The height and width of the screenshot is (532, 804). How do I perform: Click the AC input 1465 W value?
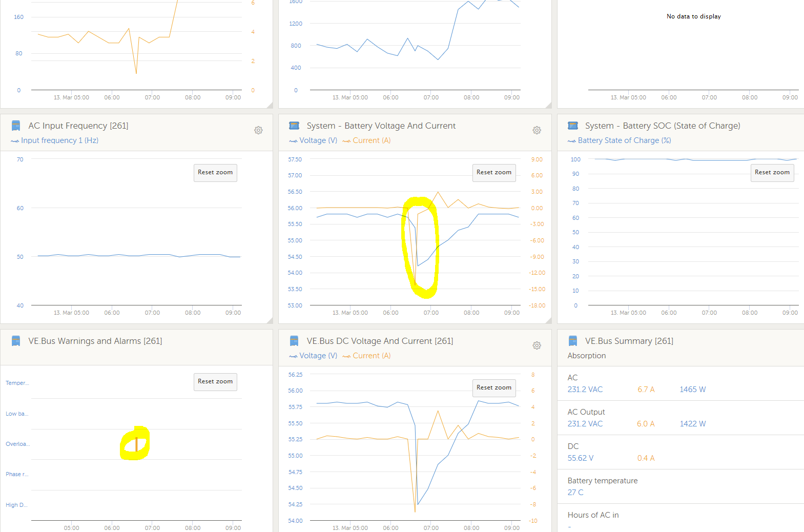(693, 390)
